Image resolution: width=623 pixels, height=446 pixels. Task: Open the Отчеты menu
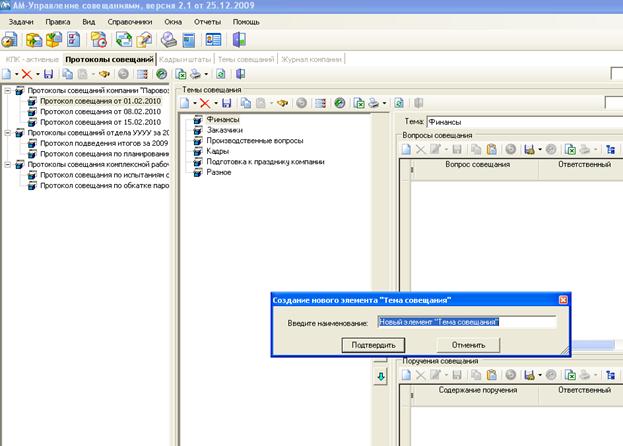point(206,21)
